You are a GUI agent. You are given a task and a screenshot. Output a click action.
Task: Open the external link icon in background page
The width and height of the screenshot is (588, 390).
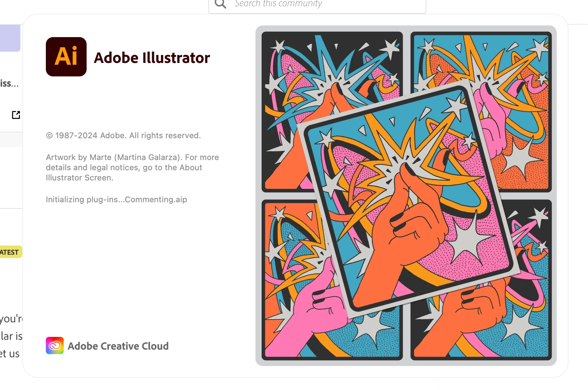point(16,115)
